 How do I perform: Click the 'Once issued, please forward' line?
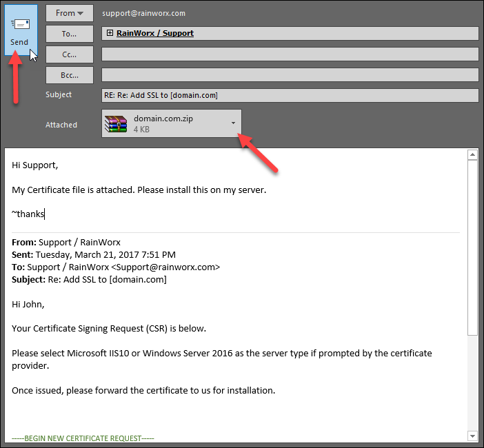coord(143,391)
